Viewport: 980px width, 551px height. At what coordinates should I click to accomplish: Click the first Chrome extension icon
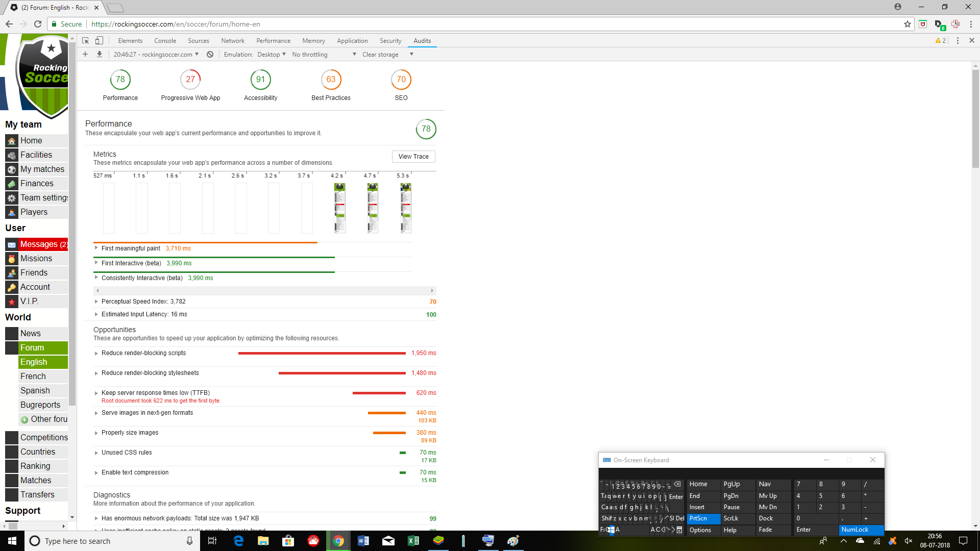[x=923, y=24]
